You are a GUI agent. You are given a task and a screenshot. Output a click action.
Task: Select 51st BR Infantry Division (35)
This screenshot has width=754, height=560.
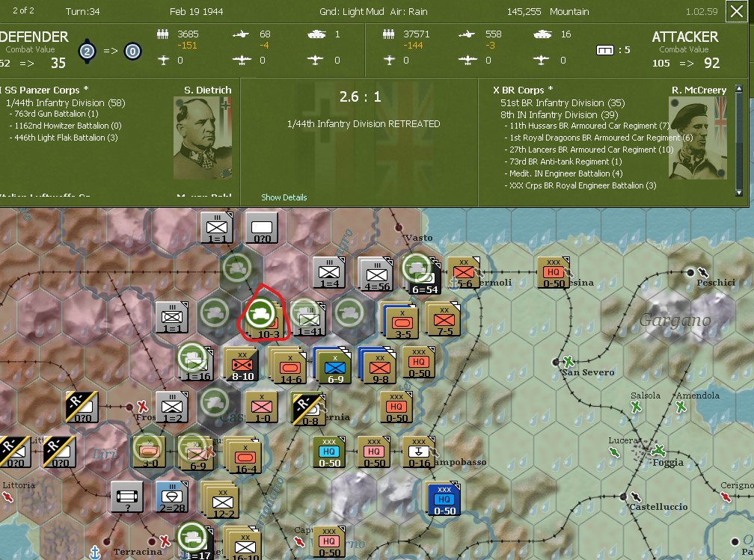coord(563,103)
